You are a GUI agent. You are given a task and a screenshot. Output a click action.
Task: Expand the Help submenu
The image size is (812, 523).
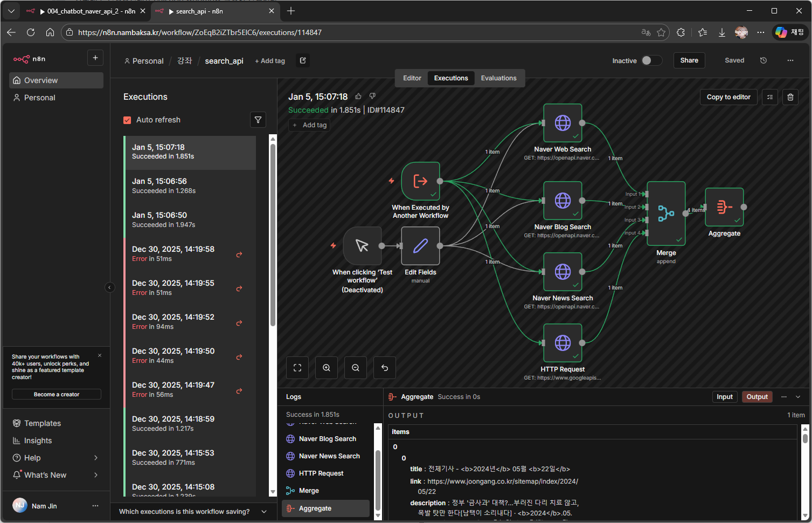[96, 458]
